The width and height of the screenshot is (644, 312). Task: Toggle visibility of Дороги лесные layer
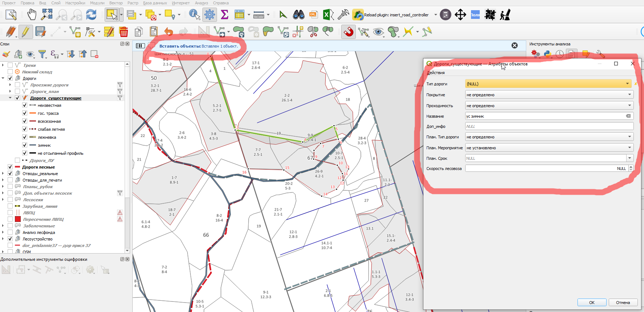10,167
